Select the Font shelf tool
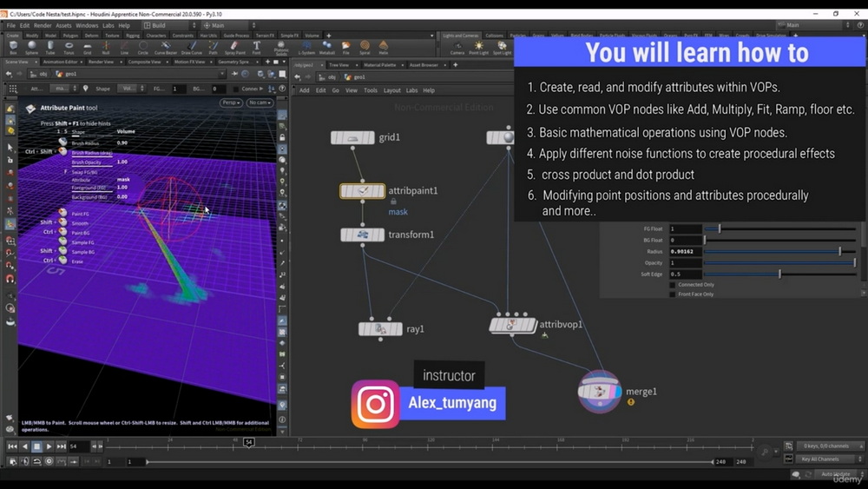868x489 pixels. 256,48
